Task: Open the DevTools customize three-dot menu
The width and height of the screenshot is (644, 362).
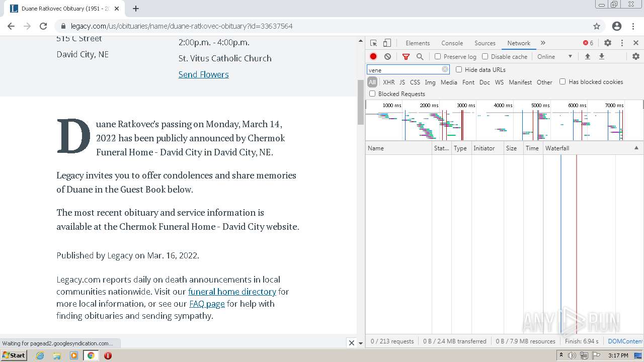Action: pyautogui.click(x=622, y=43)
